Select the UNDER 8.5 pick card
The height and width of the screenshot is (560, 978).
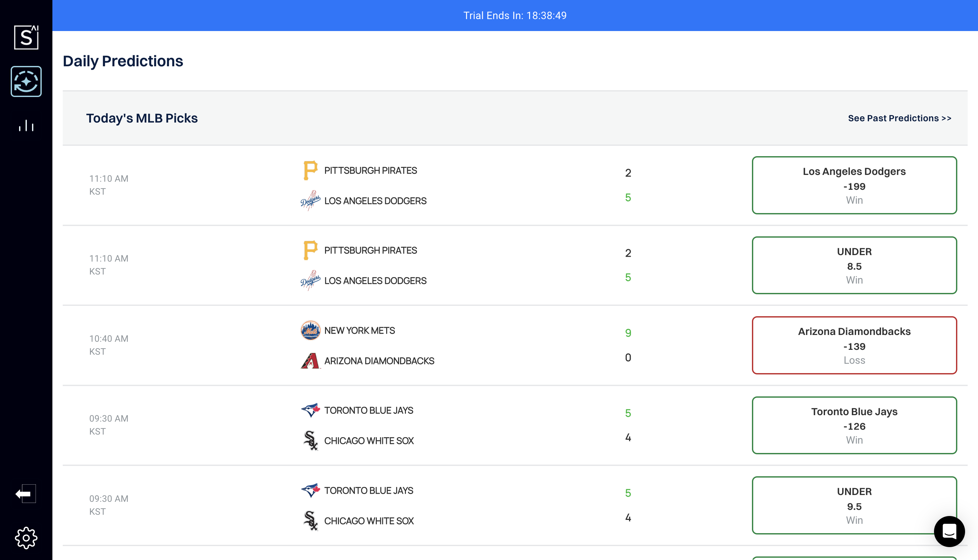click(x=854, y=265)
